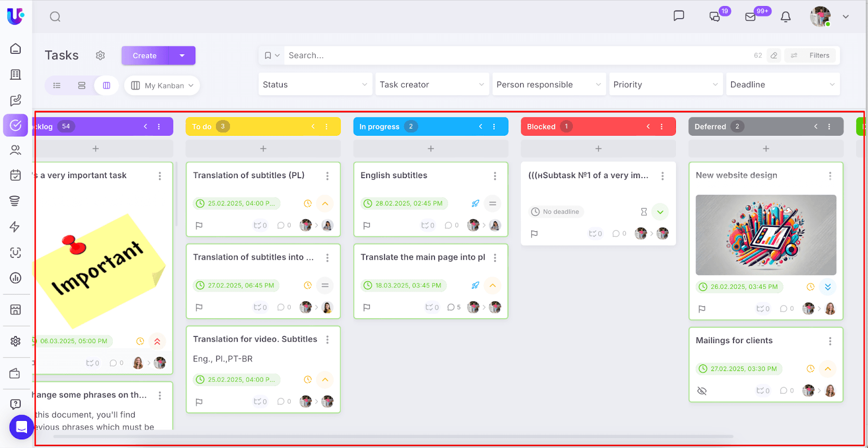Click the calendar icon in sidebar
868x448 pixels.
click(x=16, y=175)
